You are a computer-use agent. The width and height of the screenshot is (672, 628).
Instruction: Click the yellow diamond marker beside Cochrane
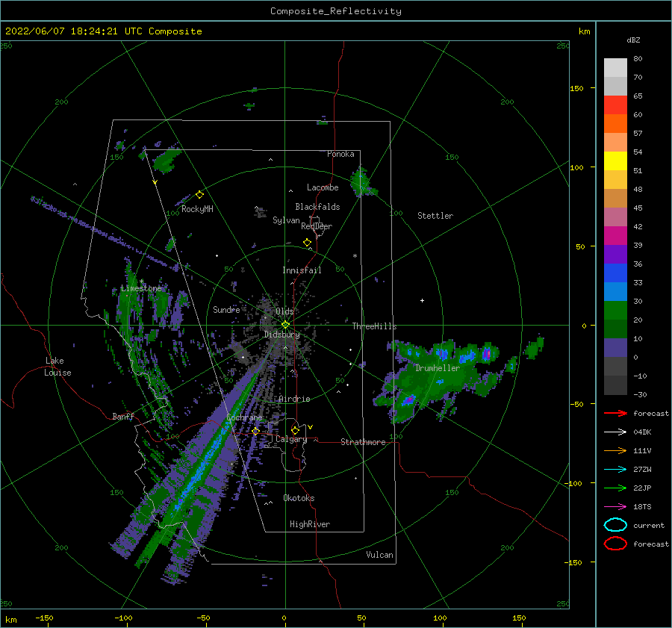[255, 431]
